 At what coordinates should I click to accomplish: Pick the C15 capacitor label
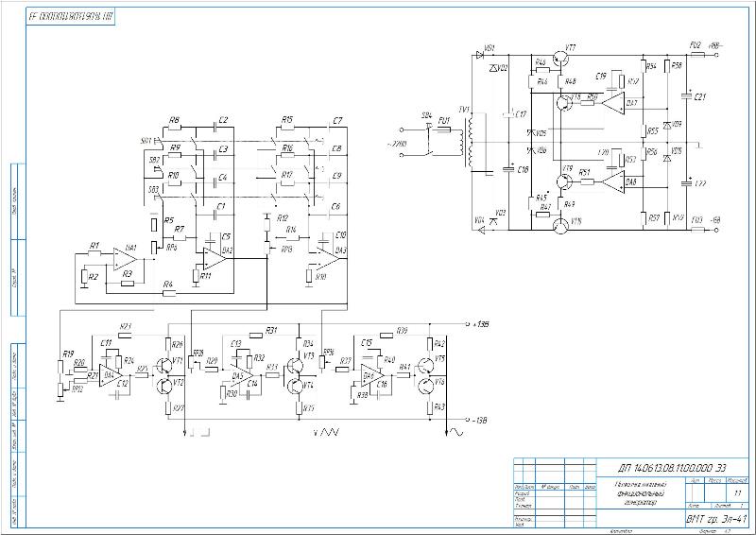pyautogui.click(x=367, y=343)
